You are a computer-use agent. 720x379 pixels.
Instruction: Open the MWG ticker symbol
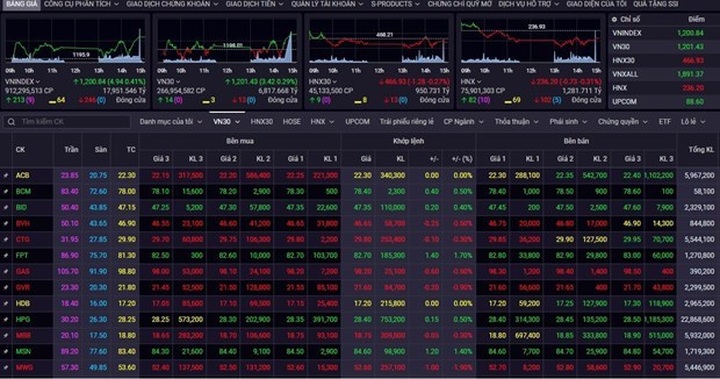24,368
